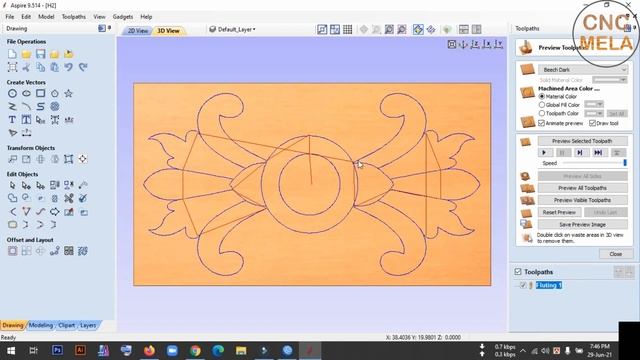Play the toolpath preview animation

(545, 152)
